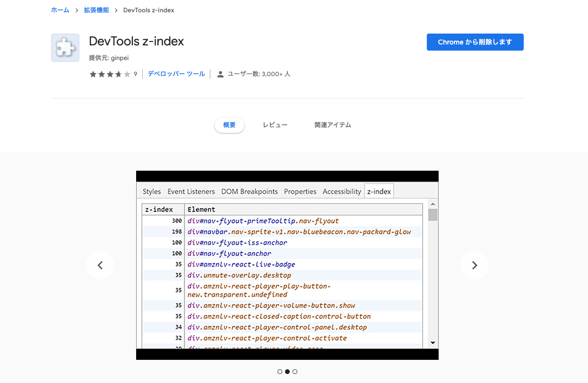Click the left arrow to view previous screenshot
The height and width of the screenshot is (383, 588).
click(x=100, y=265)
